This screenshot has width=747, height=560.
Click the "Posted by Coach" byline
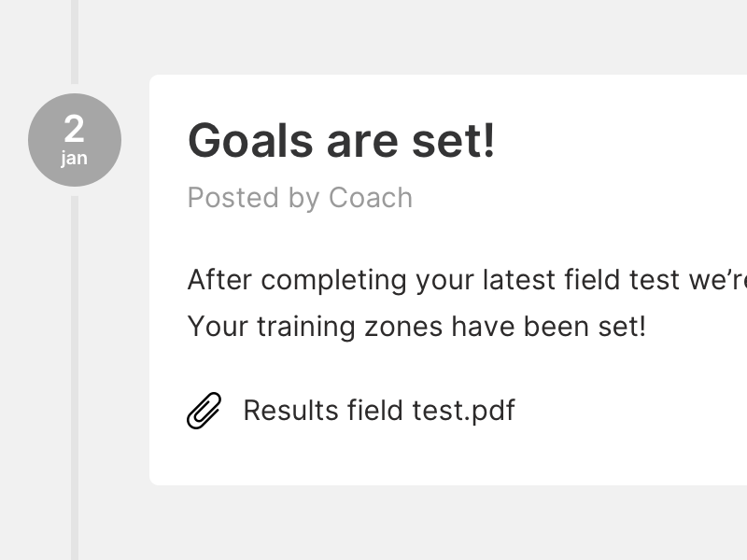(300, 198)
